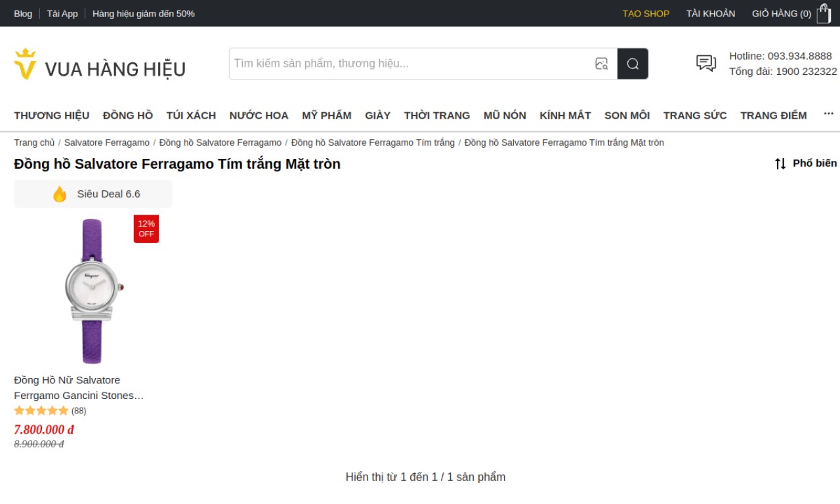Screen dimensions: 840x504
Task: Open Hàng hiệu giảm đến 50% promotion
Action: (x=144, y=13)
